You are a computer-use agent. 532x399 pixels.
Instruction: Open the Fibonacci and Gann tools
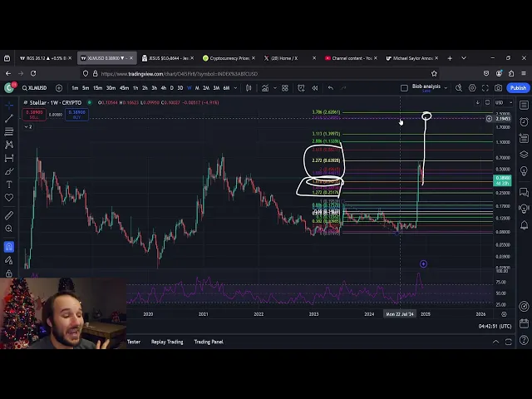pos(9,131)
